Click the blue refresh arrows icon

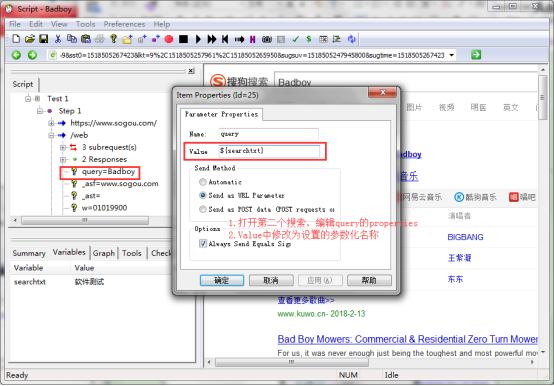(x=352, y=39)
